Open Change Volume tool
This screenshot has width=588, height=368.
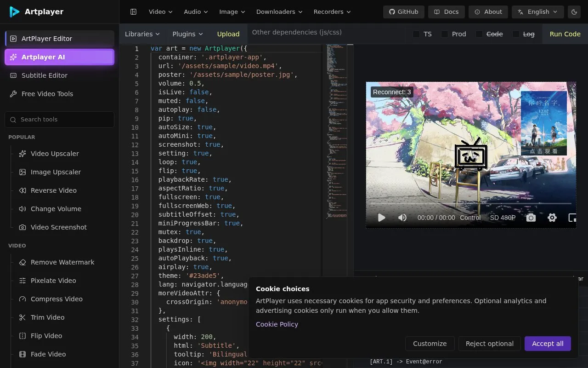coord(56,209)
